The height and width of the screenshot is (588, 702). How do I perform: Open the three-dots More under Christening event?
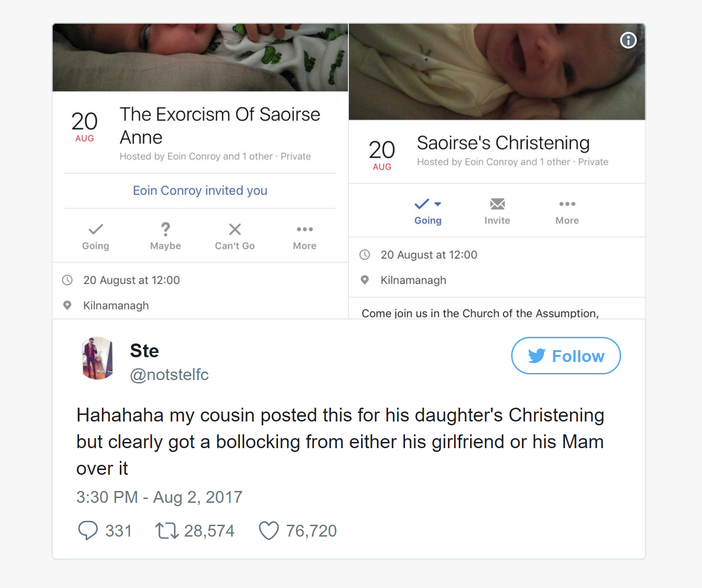click(x=567, y=204)
